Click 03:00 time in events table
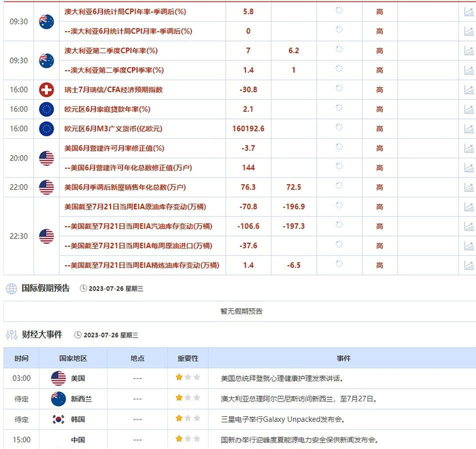Image resolution: width=476 pixels, height=449 pixels. coord(21,378)
